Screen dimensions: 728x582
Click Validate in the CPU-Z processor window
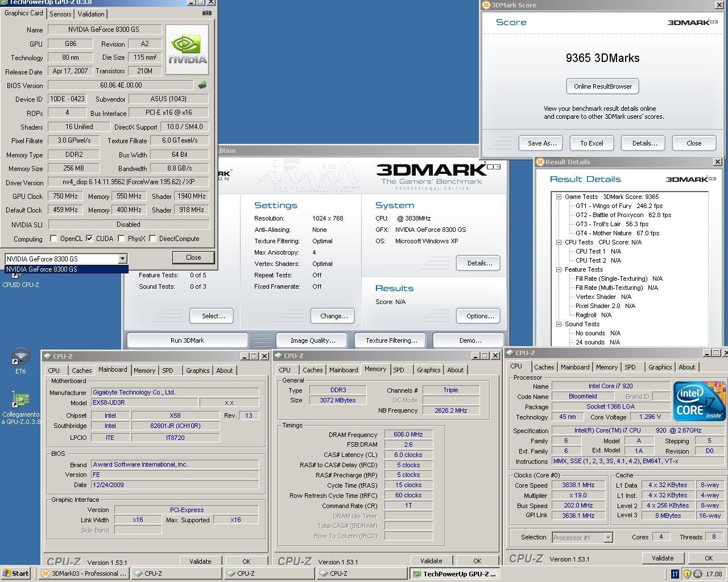click(663, 558)
